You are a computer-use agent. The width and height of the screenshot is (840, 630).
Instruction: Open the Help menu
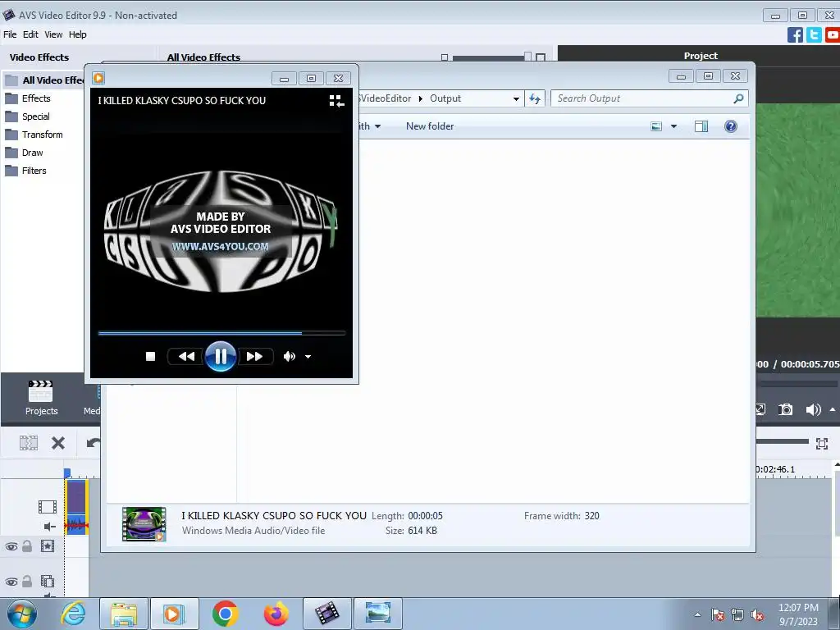click(78, 34)
